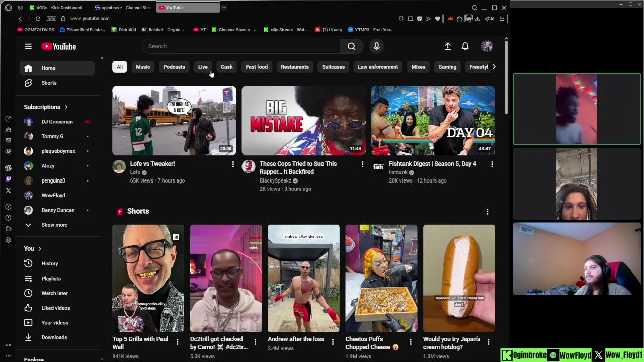
Task: Open History in the sidebar
Action: (57, 263)
